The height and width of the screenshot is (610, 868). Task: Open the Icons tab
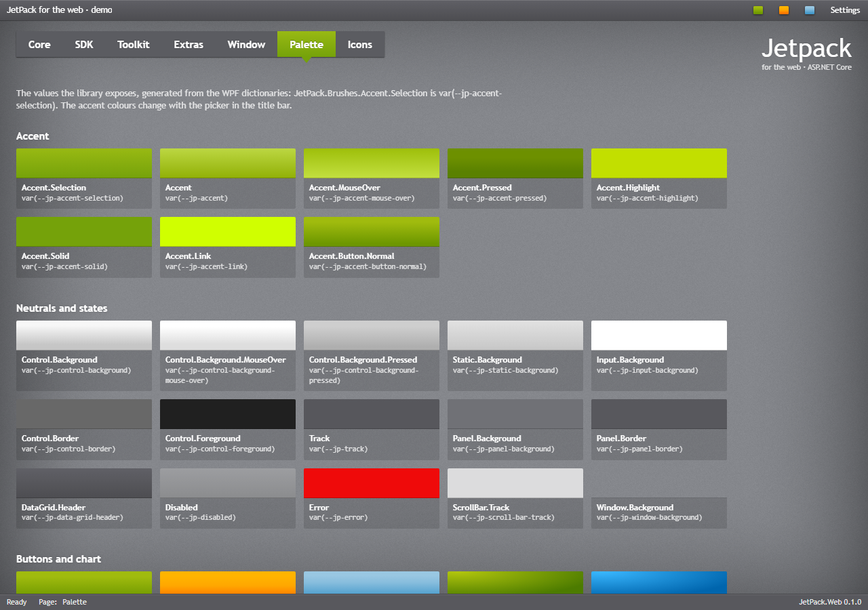360,45
